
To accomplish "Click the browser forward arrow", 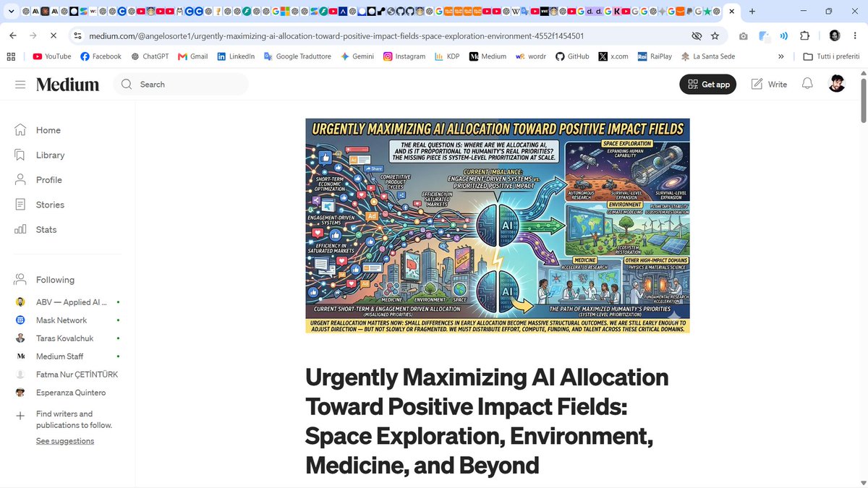I will pyautogui.click(x=33, y=35).
